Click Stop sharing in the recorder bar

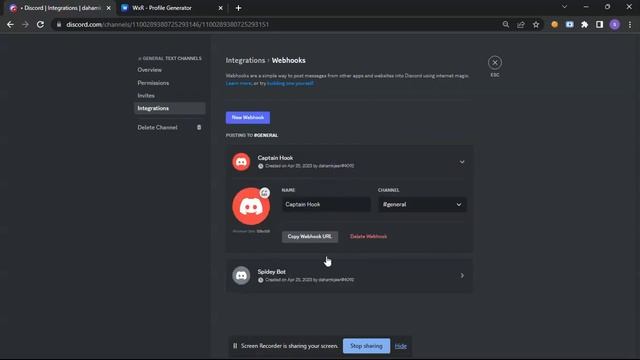tap(366, 346)
